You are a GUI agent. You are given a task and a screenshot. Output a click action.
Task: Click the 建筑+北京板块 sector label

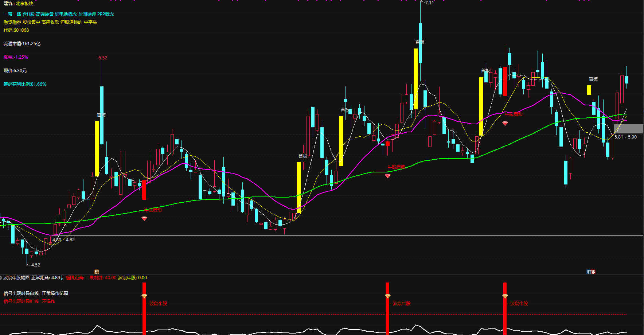(18, 4)
